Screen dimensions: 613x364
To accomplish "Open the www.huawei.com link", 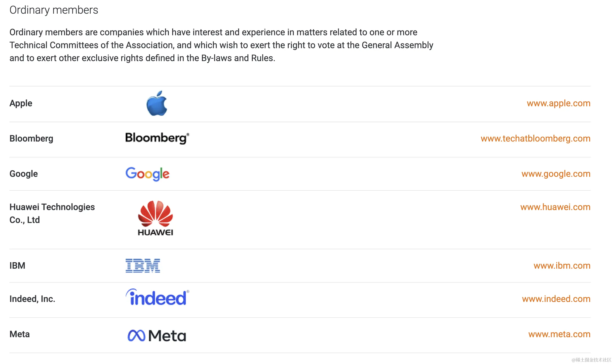I will pos(555,207).
